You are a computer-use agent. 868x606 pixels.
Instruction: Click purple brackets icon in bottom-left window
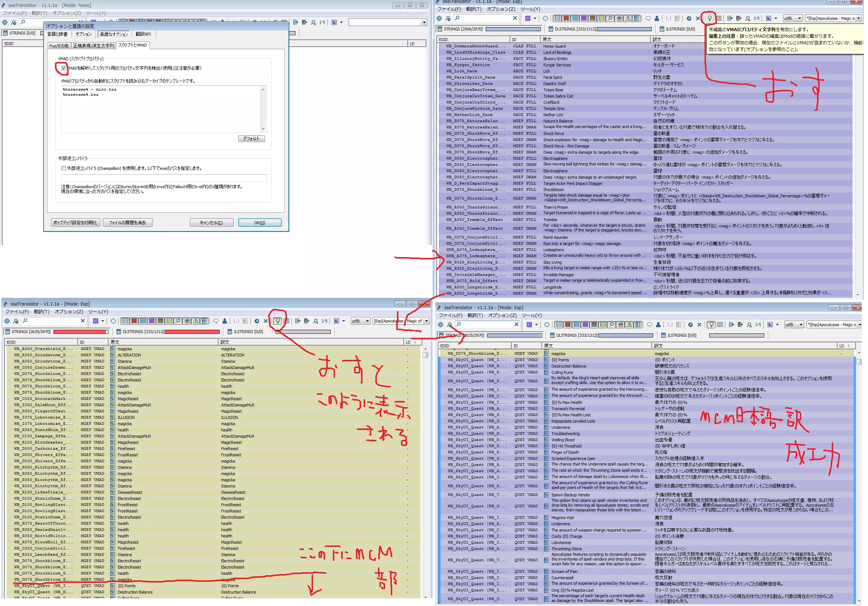[x=236, y=321]
